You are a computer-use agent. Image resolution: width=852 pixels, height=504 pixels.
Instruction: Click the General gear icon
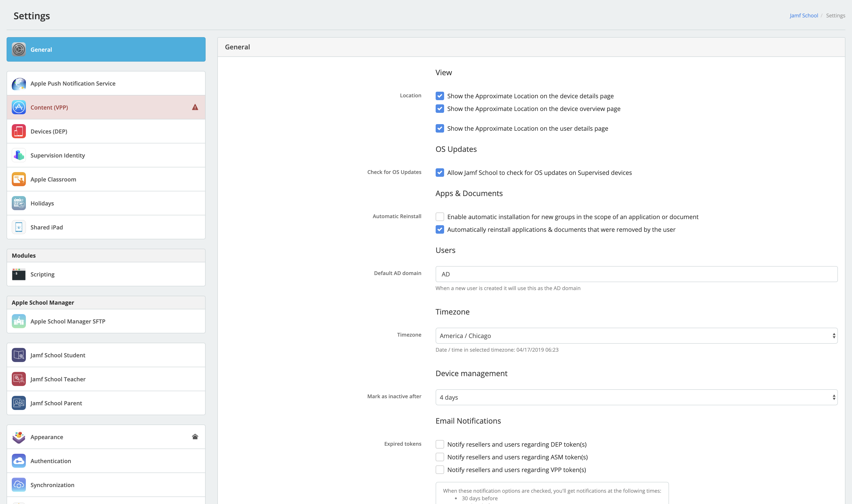[19, 49]
